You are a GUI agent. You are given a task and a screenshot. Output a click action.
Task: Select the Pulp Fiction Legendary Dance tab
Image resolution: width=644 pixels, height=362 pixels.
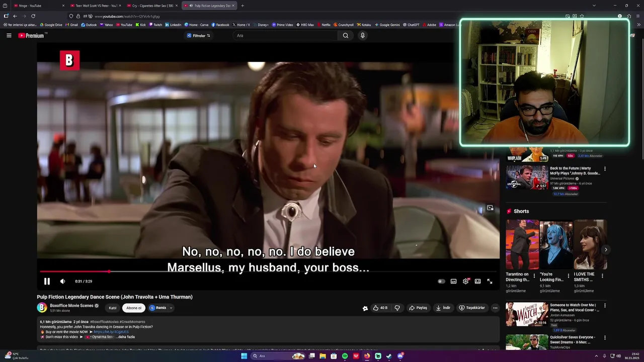(x=209, y=6)
